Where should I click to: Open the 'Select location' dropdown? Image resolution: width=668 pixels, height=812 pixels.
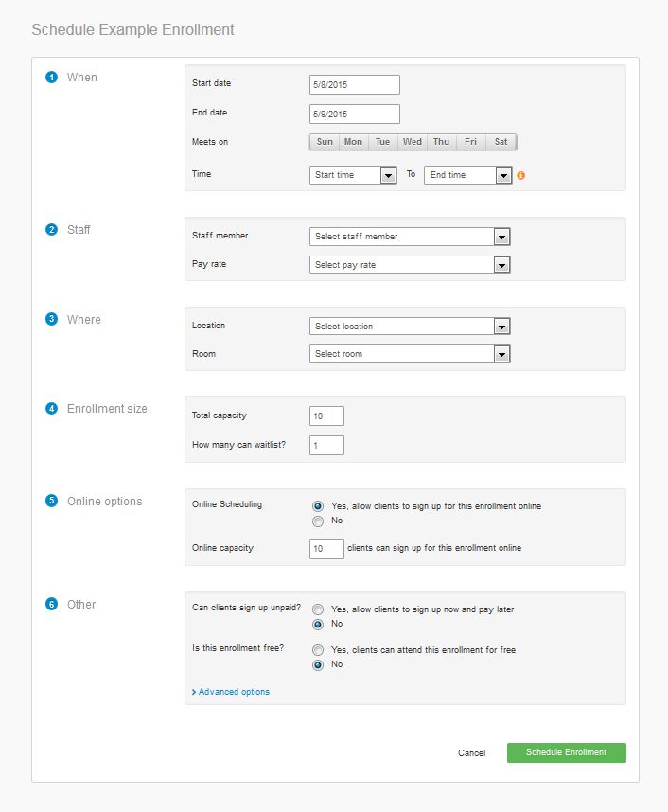(410, 325)
